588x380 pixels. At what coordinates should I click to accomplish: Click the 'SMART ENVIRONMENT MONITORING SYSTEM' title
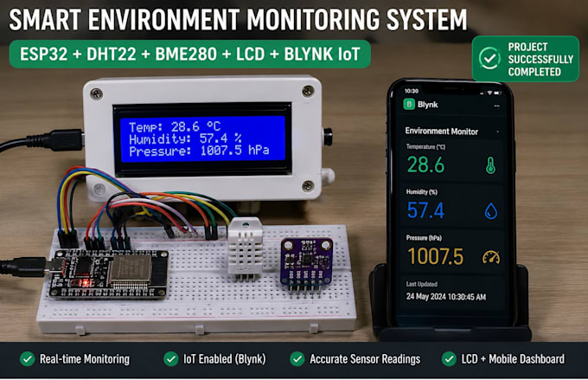[238, 20]
